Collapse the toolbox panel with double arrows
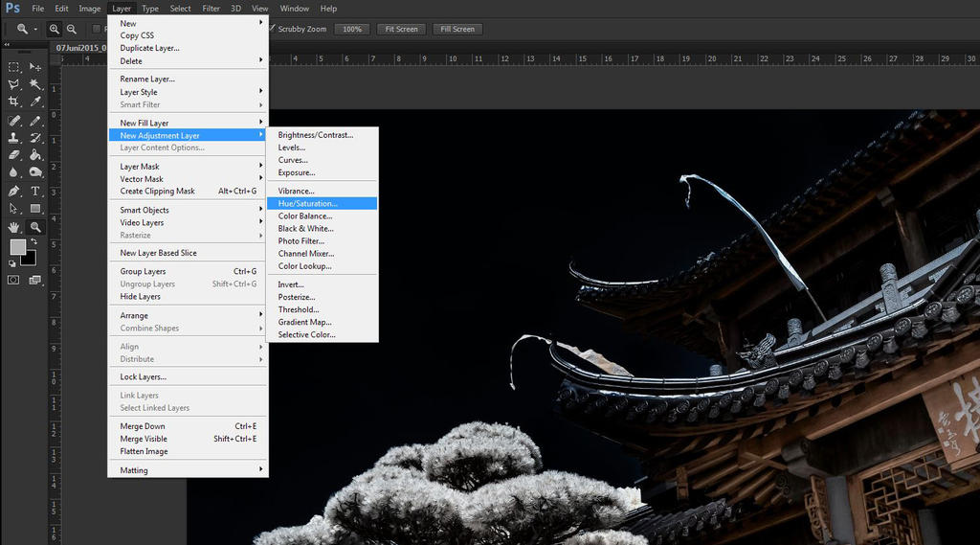The height and width of the screenshot is (545, 980). (7, 44)
